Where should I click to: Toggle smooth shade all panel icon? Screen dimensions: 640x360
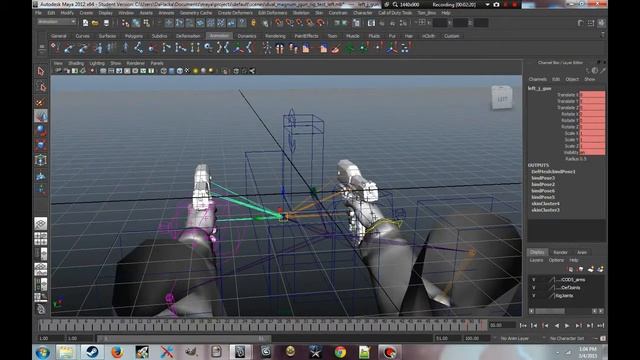click(x=171, y=71)
